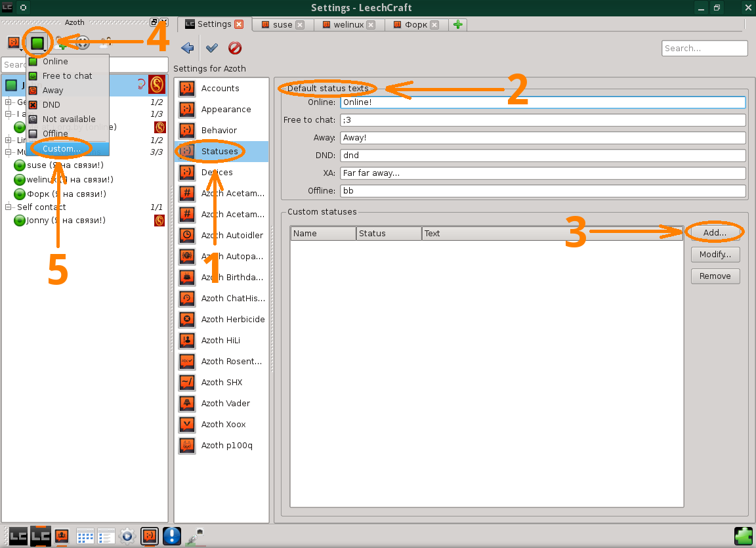Collapse the group showing 1/3 contacts
756x548 pixels.
tap(8, 114)
